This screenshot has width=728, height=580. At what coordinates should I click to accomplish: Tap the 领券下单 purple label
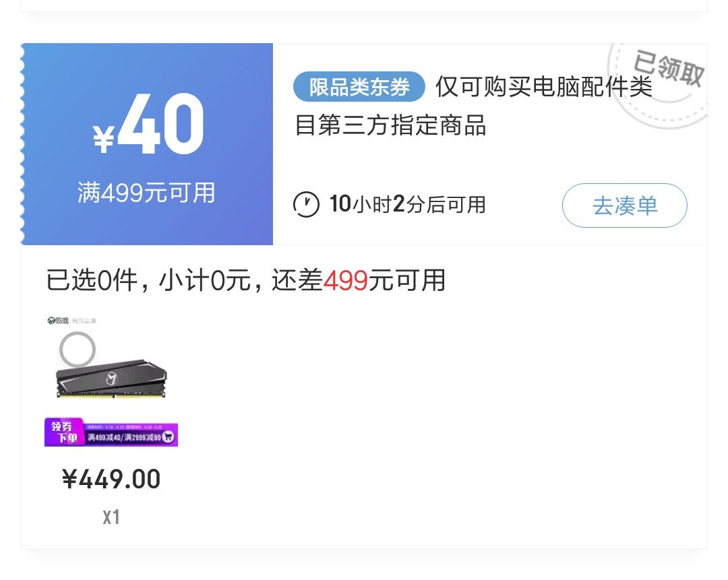65,432
